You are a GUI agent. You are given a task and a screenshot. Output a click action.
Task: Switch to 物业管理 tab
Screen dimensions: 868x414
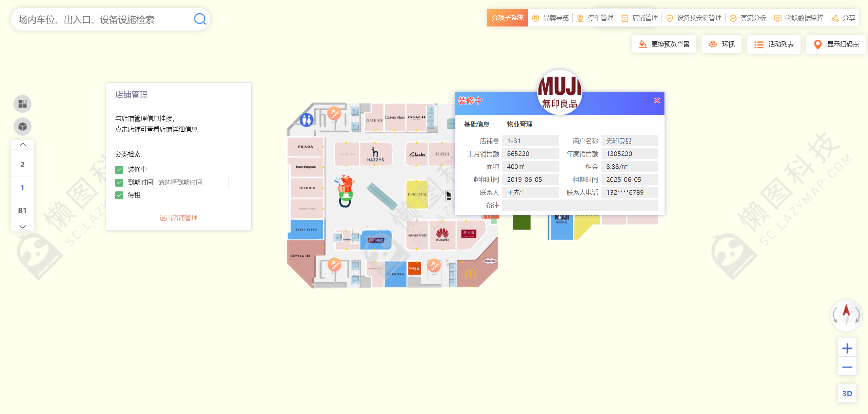[x=519, y=124]
